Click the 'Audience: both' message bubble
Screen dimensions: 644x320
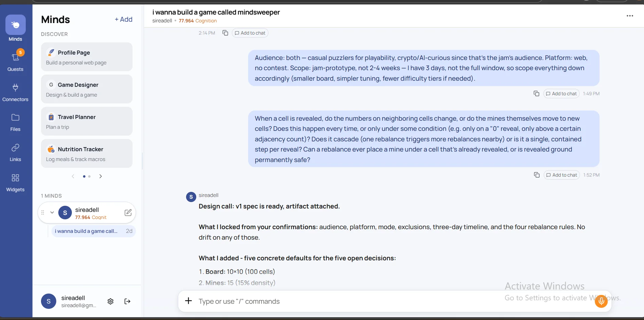coord(424,68)
